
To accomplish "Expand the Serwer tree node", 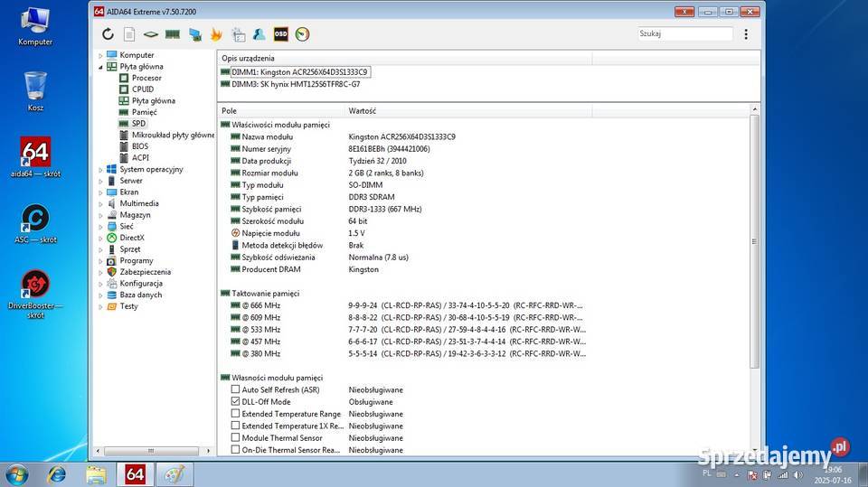I will point(100,181).
